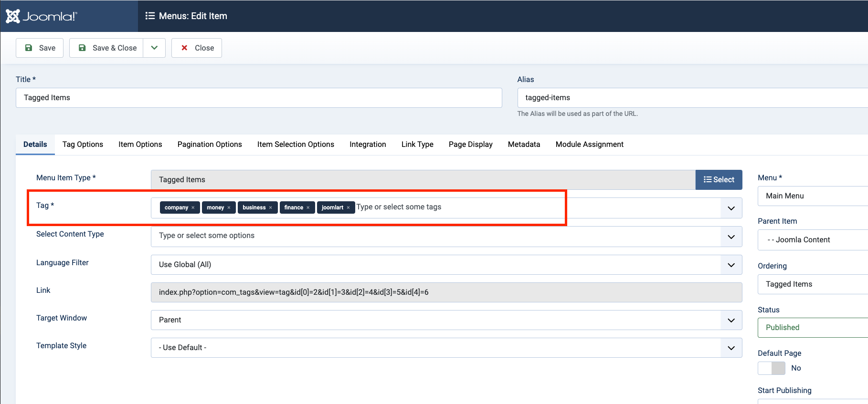Click Select button for Menu Item Type
The image size is (868, 404).
(719, 179)
